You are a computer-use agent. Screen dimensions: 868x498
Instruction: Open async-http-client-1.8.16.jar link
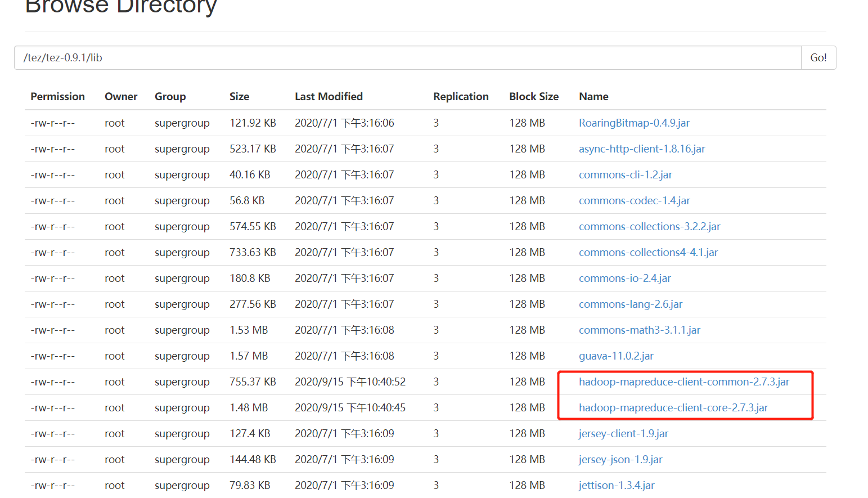[x=642, y=149]
